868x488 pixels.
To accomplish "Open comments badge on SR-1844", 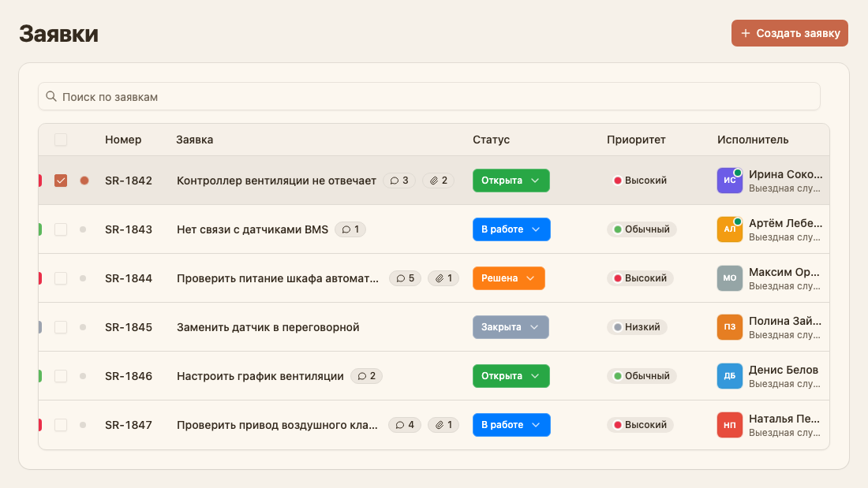I will click(x=406, y=278).
